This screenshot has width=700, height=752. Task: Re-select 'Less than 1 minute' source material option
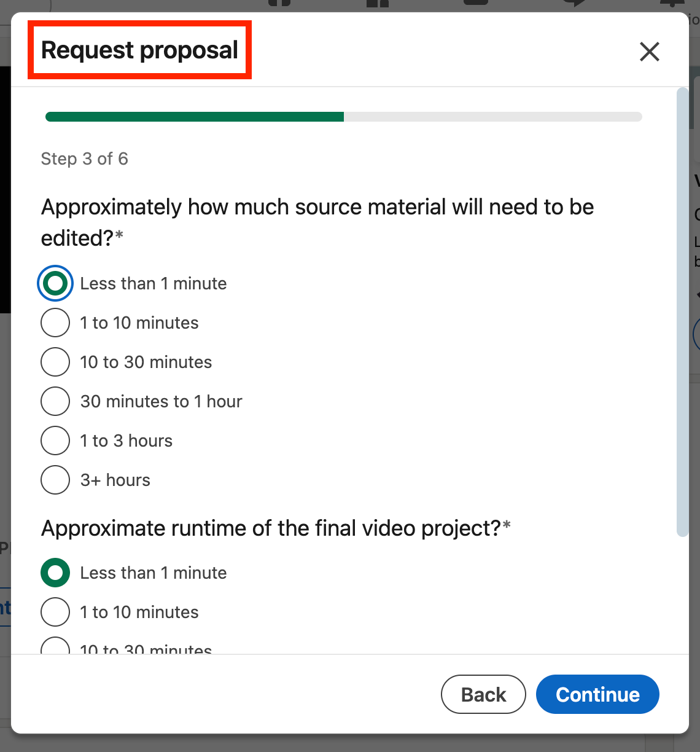coord(55,283)
